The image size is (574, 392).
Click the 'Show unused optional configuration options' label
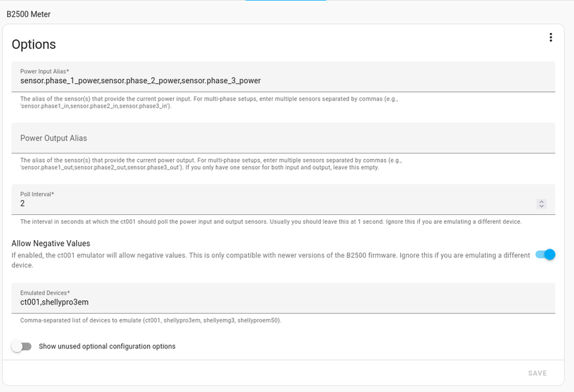107,346
